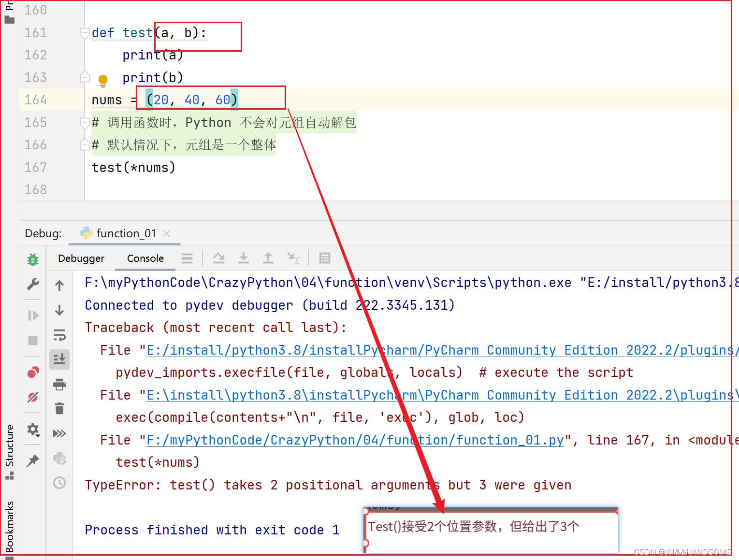The height and width of the screenshot is (560, 739).
Task: Click fold end marker on line 163
Action: click(x=85, y=77)
